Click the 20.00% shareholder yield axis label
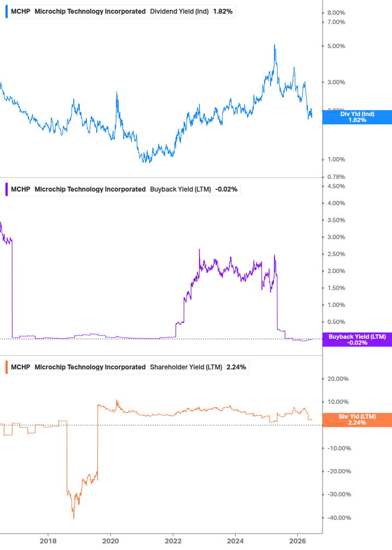 click(338, 379)
